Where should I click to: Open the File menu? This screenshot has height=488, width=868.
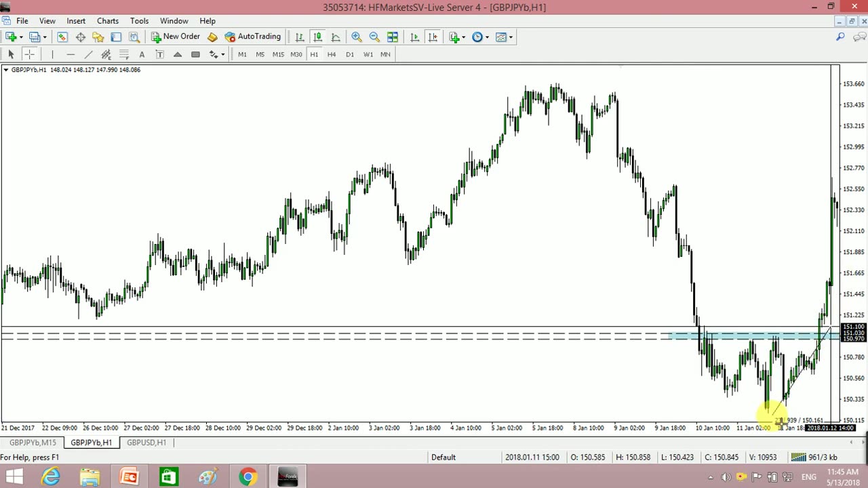pyautogui.click(x=22, y=21)
